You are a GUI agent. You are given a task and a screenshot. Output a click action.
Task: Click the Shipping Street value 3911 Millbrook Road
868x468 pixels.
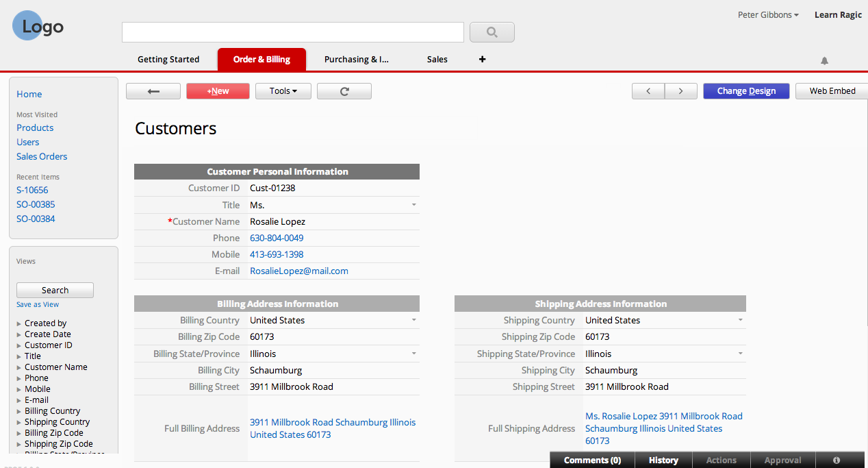(627, 387)
